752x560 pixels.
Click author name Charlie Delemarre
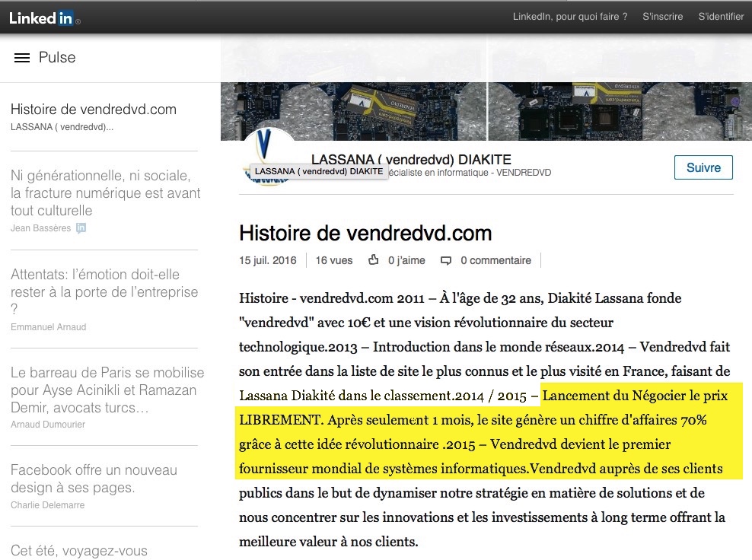(47, 505)
